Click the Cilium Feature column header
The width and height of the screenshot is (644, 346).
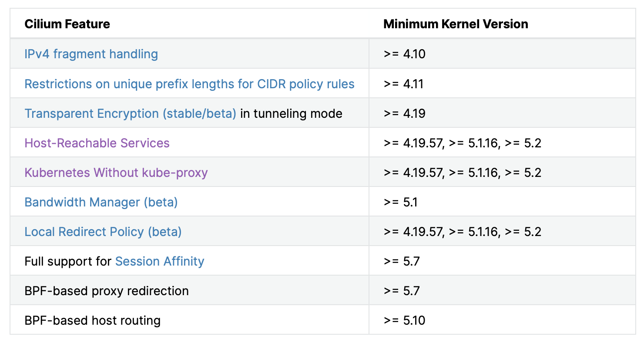click(67, 24)
